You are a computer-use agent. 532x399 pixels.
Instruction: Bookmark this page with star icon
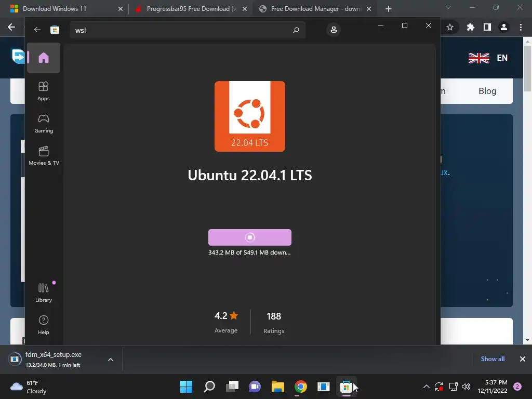point(450,27)
